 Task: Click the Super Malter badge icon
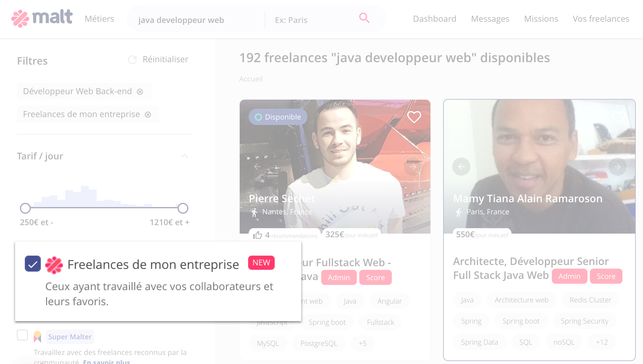37,337
